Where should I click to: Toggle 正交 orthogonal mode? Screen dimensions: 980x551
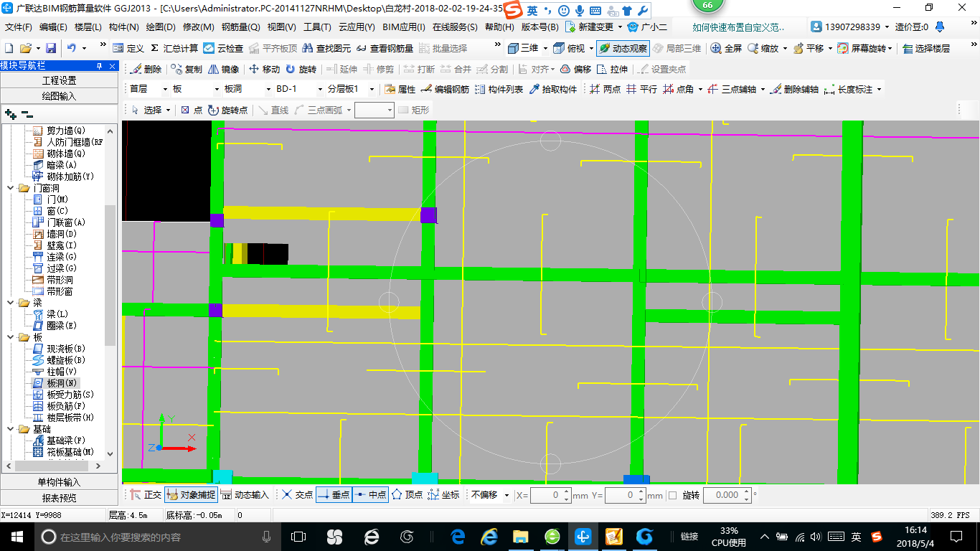click(x=146, y=494)
